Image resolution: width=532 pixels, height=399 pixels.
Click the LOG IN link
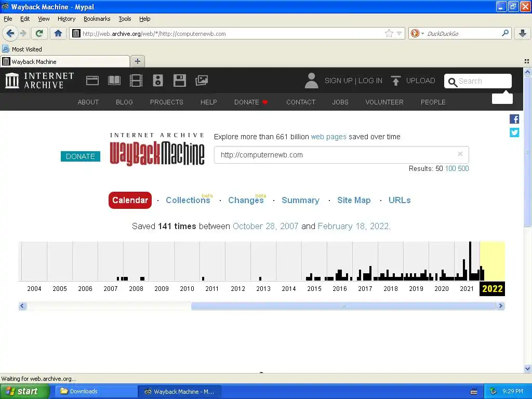pos(370,81)
